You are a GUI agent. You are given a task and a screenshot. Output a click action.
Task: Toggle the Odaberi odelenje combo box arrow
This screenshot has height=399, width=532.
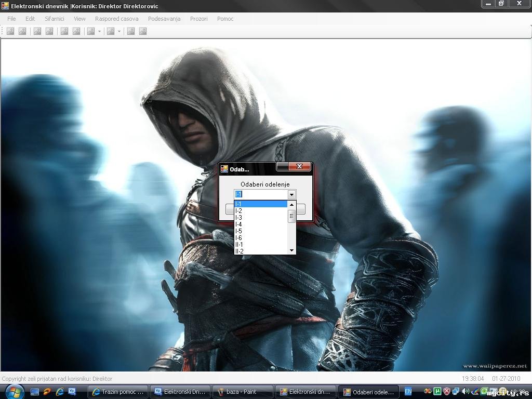click(x=291, y=194)
